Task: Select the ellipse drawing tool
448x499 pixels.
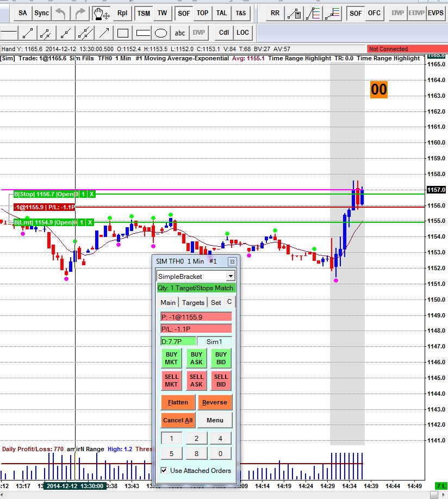Action: (x=161, y=33)
